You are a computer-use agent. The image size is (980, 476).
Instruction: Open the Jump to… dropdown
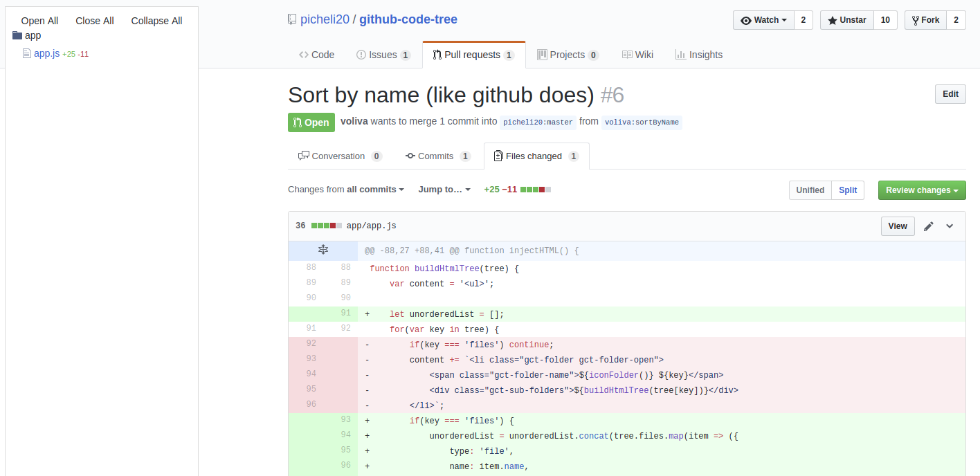coord(444,190)
